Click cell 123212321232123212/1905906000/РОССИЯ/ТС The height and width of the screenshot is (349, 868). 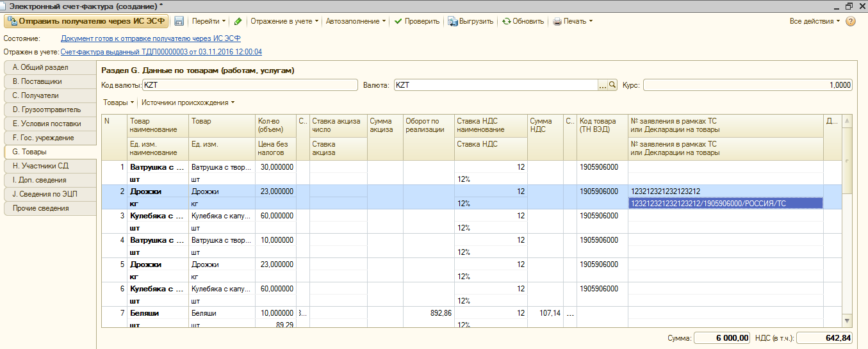point(725,204)
